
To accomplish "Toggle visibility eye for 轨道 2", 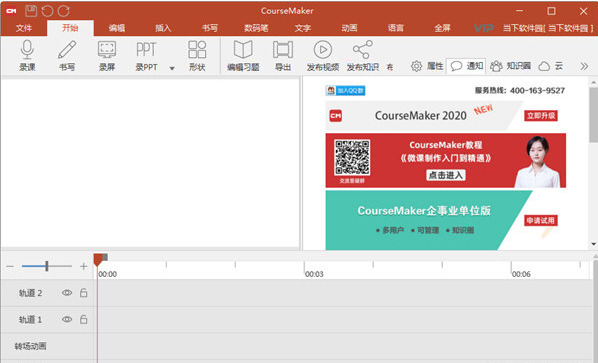I will 67,293.
